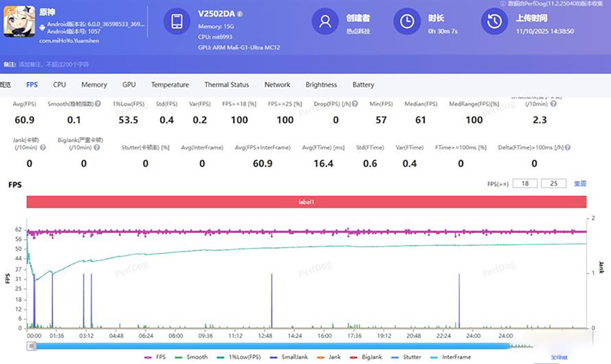Open help icon next to Smooth metric
611x364 pixels.
[x=98, y=104]
